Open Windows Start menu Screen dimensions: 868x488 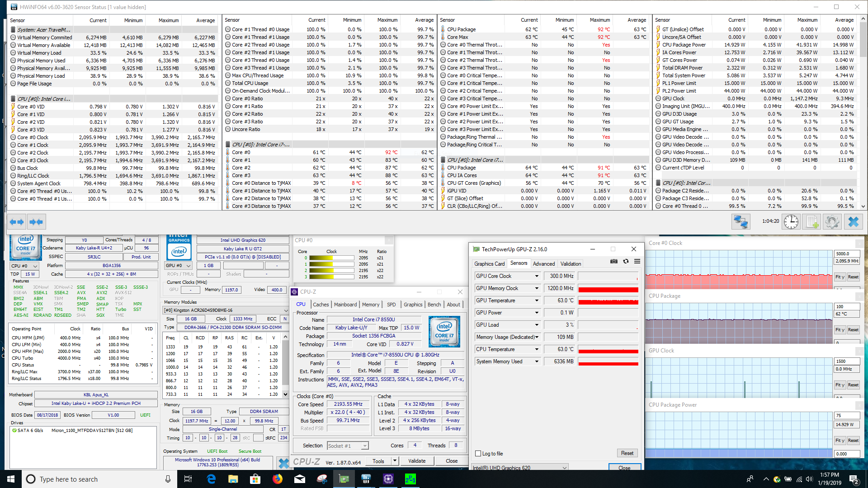point(11,479)
